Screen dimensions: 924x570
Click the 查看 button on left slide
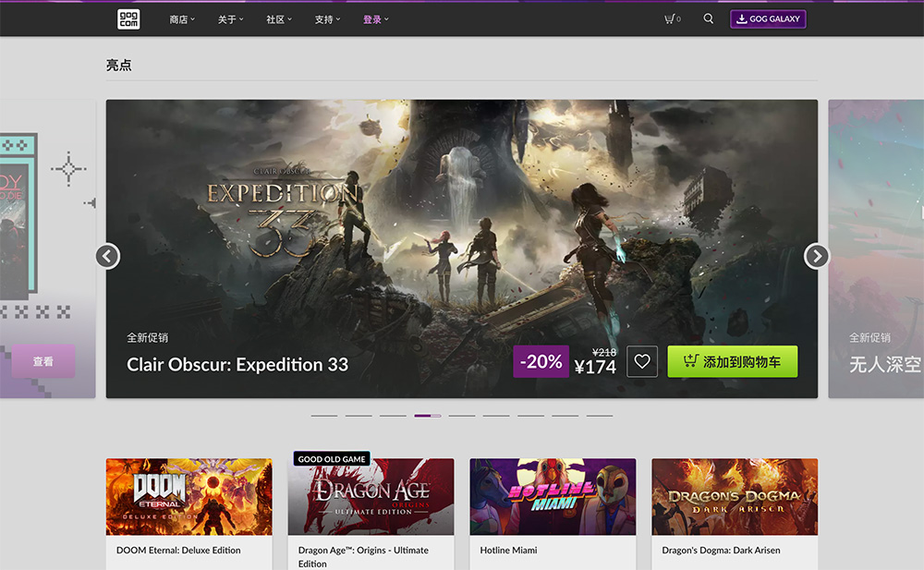pyautogui.click(x=43, y=361)
